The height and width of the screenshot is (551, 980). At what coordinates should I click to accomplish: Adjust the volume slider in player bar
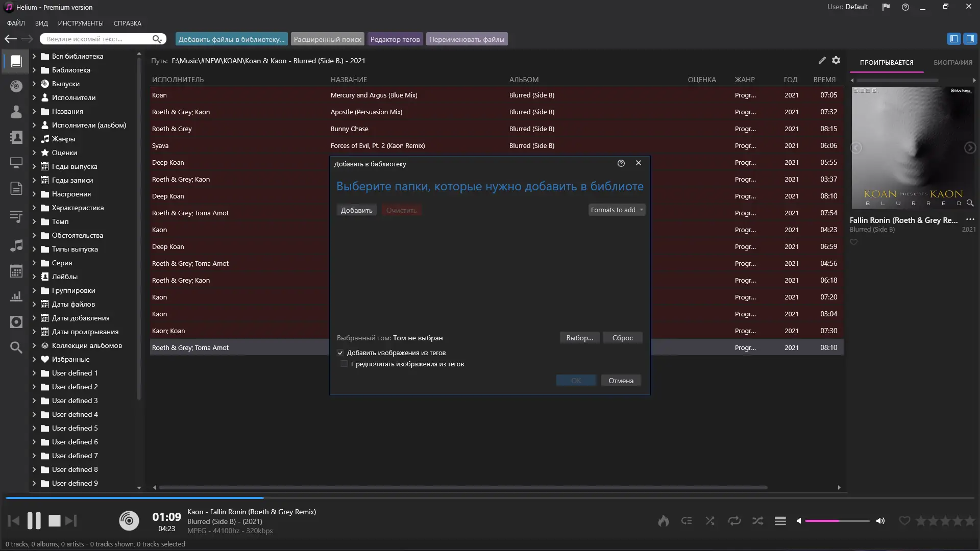pyautogui.click(x=837, y=521)
